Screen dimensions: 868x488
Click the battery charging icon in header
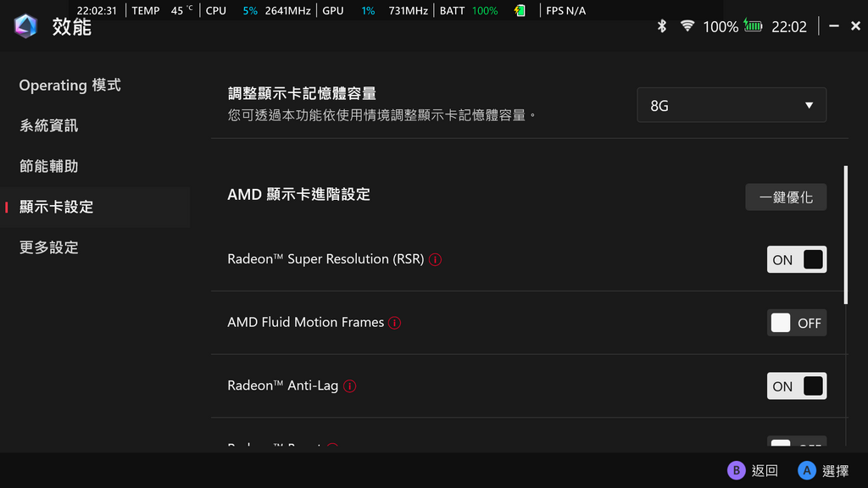click(753, 26)
